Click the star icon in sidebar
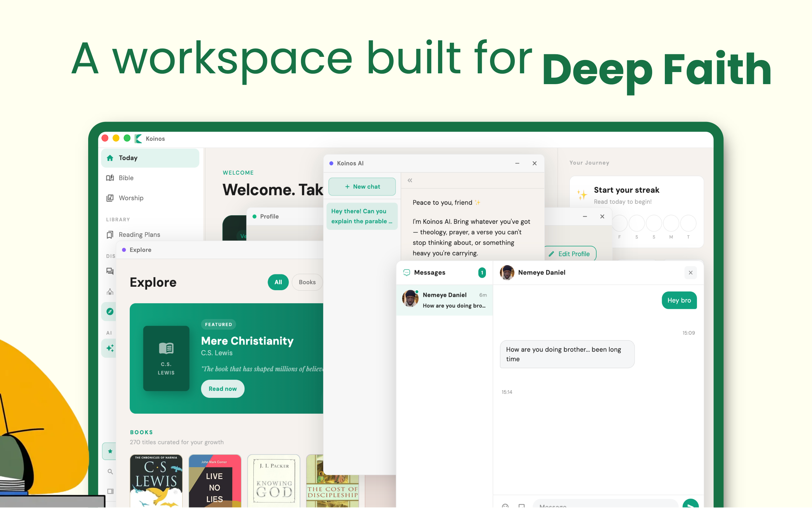Image resolution: width=812 pixels, height=508 pixels. [x=110, y=451]
